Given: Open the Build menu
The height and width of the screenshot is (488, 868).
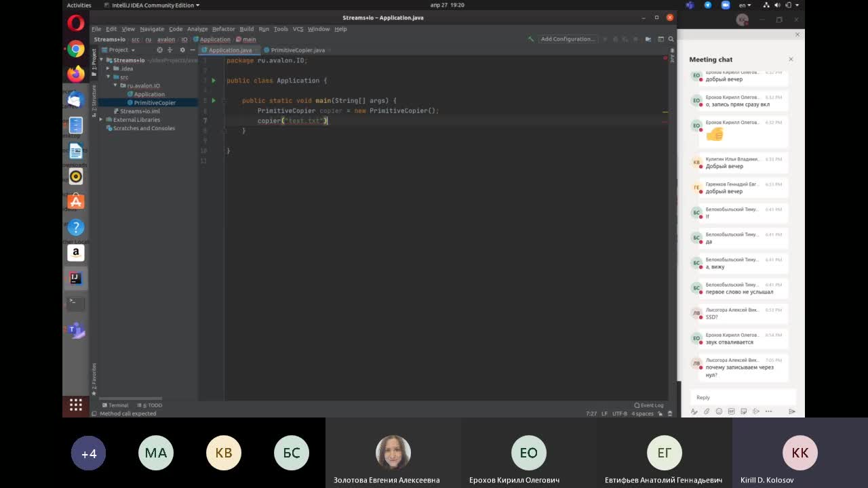Looking at the screenshot, I should [247, 29].
